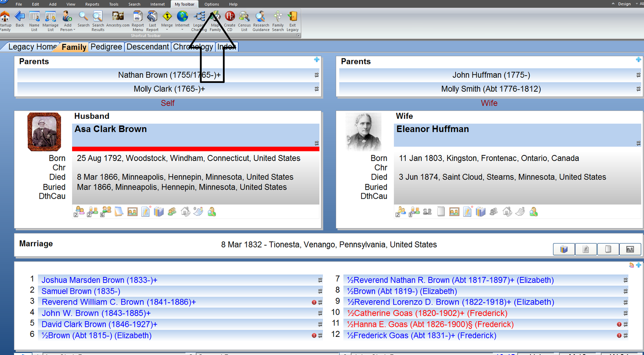The width and height of the screenshot is (644, 355).
Task: Select child Joshua Marsden Brown (1833-)+
Action: 99,280
